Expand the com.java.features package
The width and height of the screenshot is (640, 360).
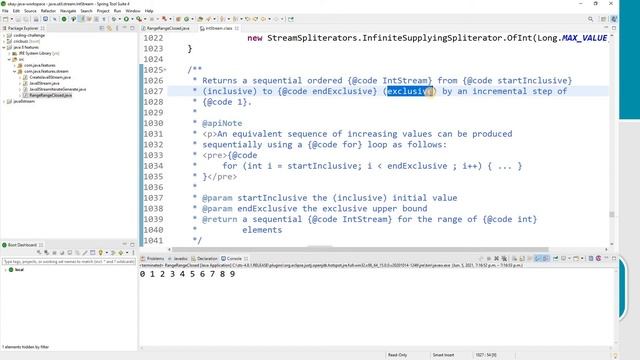(15, 65)
